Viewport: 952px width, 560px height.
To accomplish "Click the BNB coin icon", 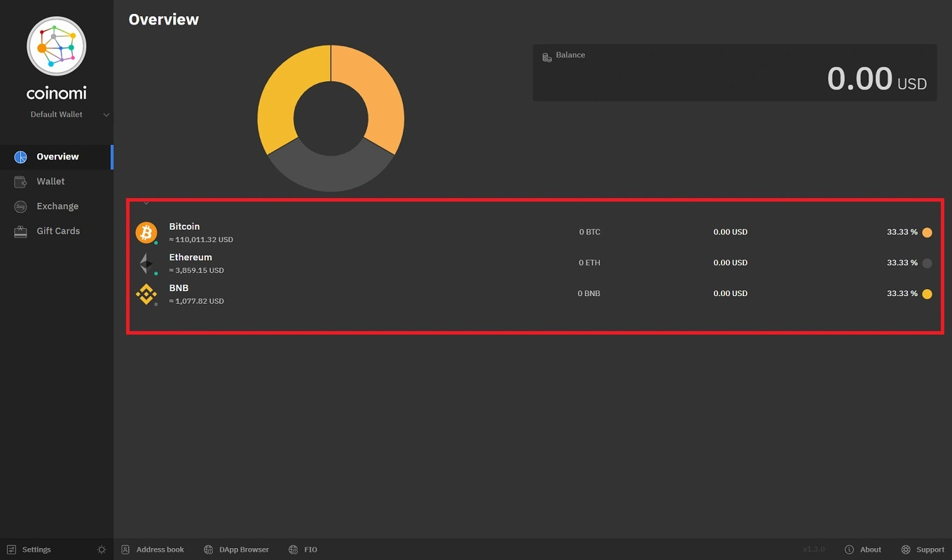I will (146, 294).
